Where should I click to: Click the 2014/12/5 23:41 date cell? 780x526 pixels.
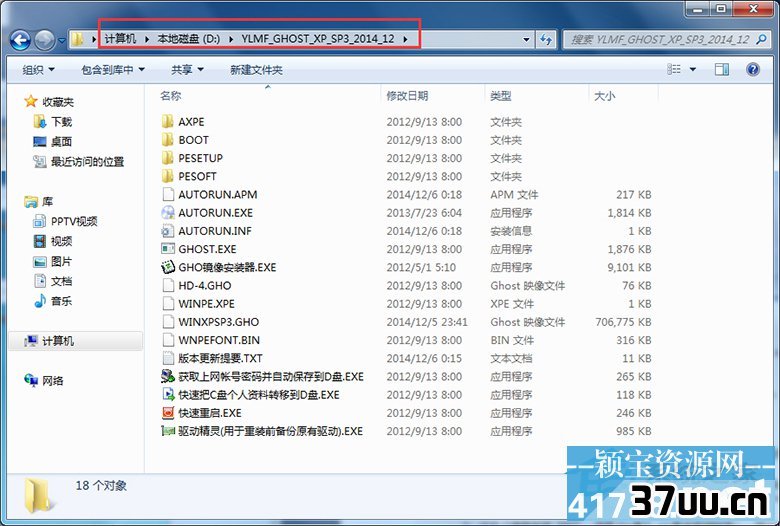tap(427, 322)
